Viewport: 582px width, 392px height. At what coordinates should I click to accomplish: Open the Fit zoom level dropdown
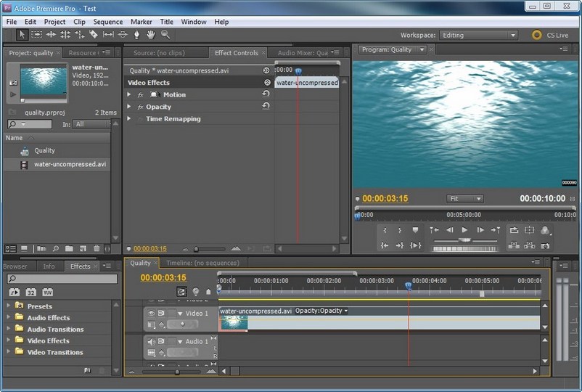(x=465, y=199)
